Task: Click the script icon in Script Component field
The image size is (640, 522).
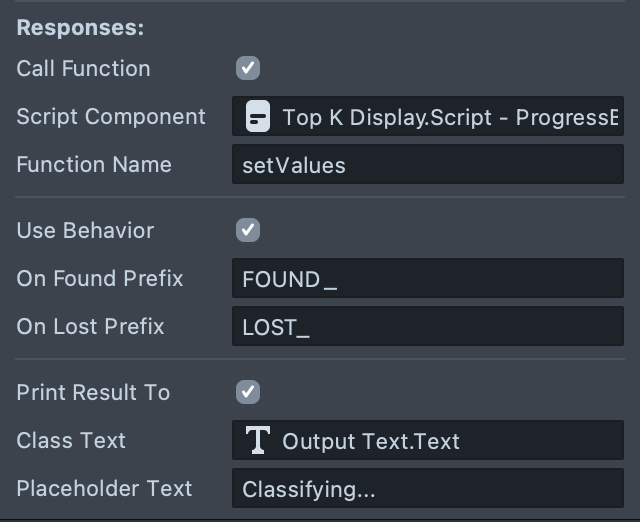Action: point(257,117)
